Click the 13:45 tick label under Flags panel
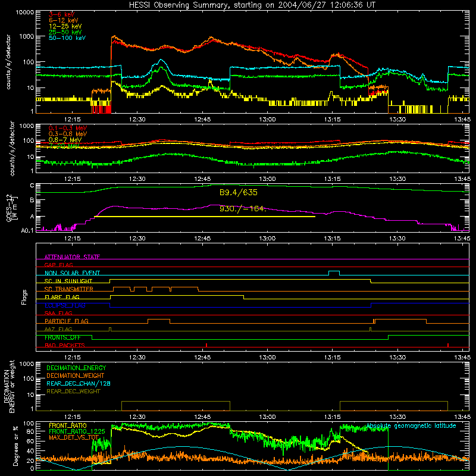 (462, 358)
